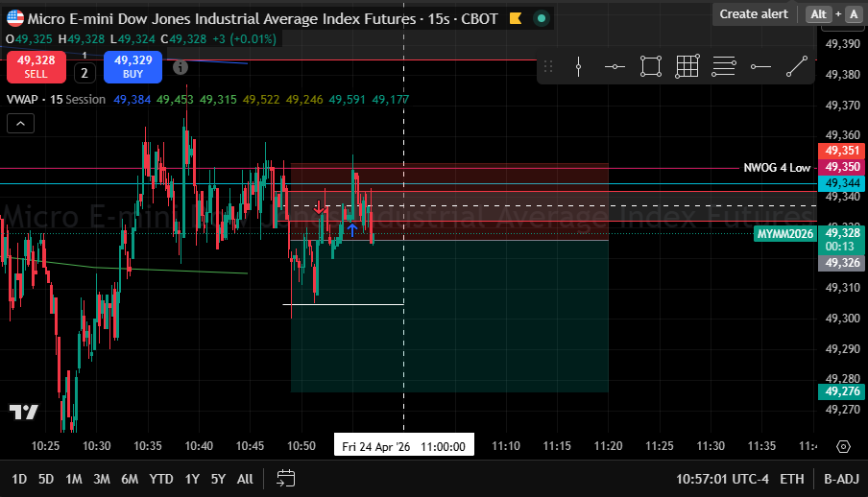Click the 10:35 time axis label
The height and width of the screenshot is (497, 868).
(148, 446)
